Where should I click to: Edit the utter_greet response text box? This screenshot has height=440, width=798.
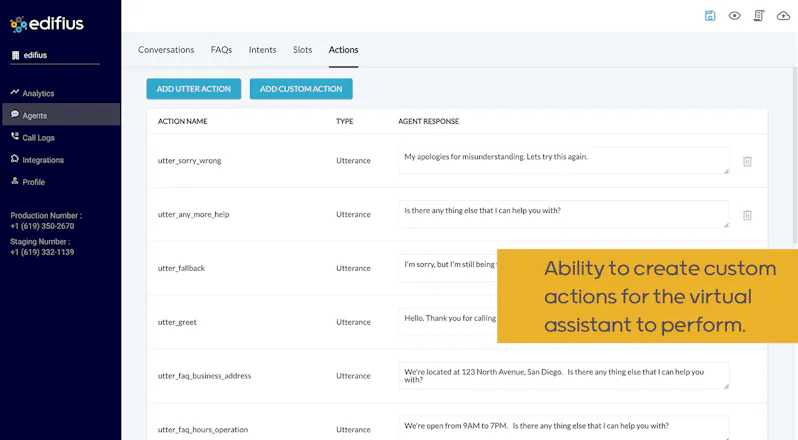pos(448,322)
